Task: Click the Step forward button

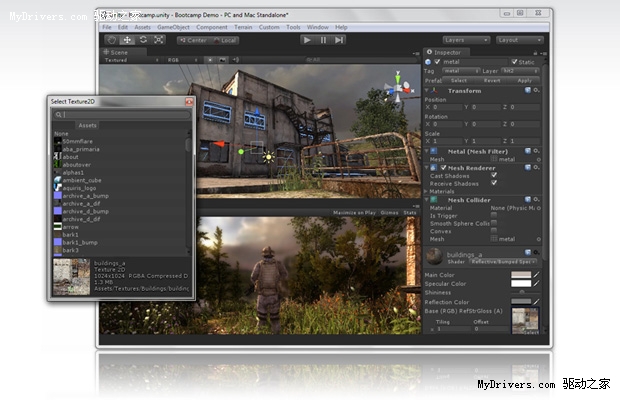Action: point(339,40)
